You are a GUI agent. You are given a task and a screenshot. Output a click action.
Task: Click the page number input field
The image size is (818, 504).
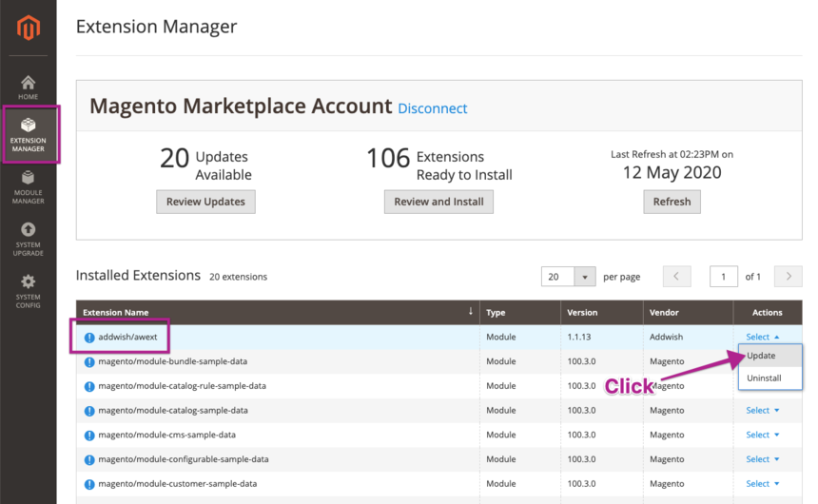pos(724,277)
